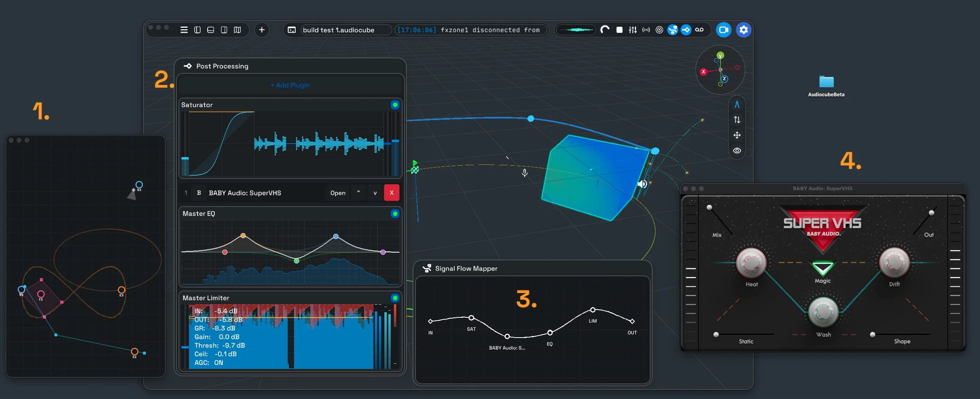Move SuperVHS plugin up with caret button

(x=359, y=193)
